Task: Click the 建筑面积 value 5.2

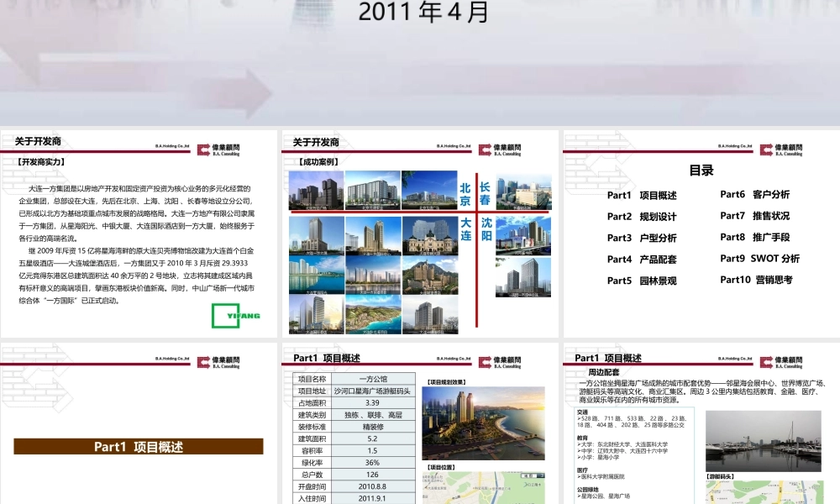Action: point(373,438)
